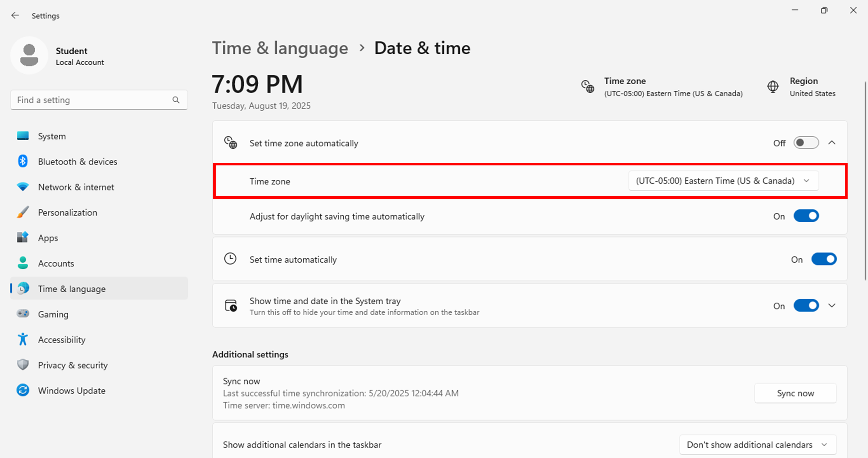Open additional calendars dropdown
This screenshot has width=868, height=458.
click(x=757, y=445)
